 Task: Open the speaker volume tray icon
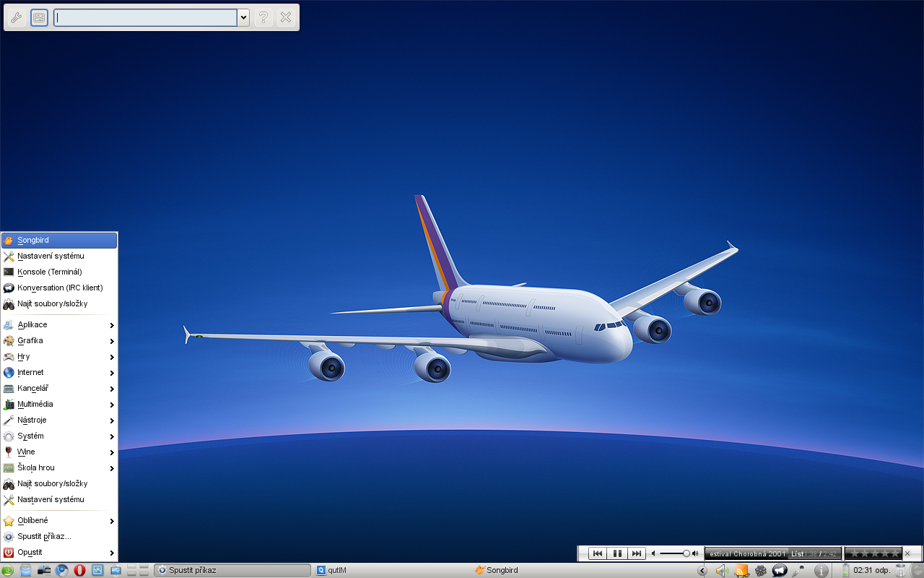point(722,571)
